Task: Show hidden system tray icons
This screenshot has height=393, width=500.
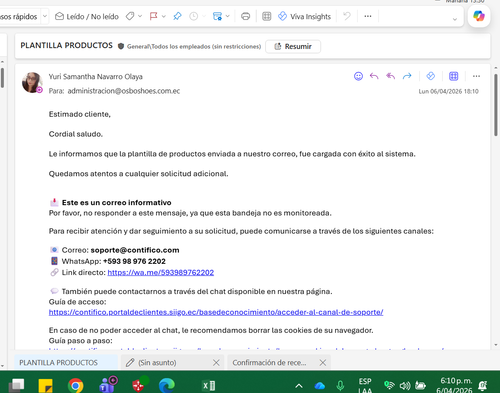Action: click(x=299, y=386)
